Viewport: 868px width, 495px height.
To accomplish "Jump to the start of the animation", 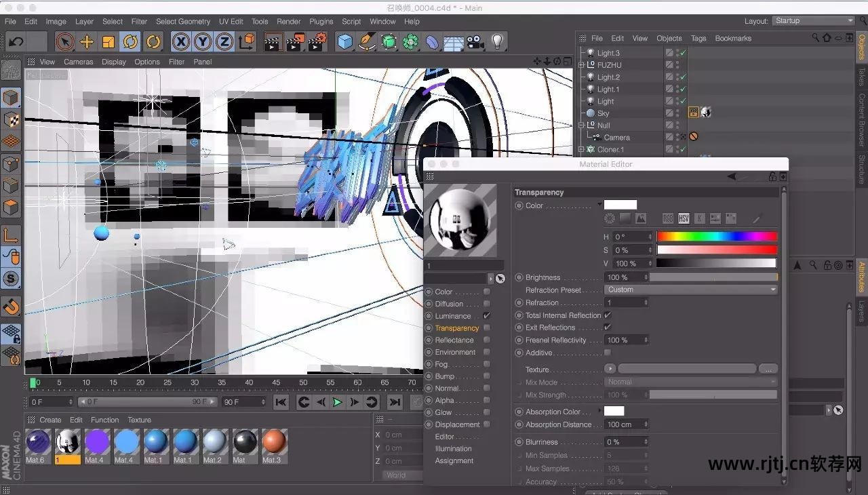I will coord(281,402).
